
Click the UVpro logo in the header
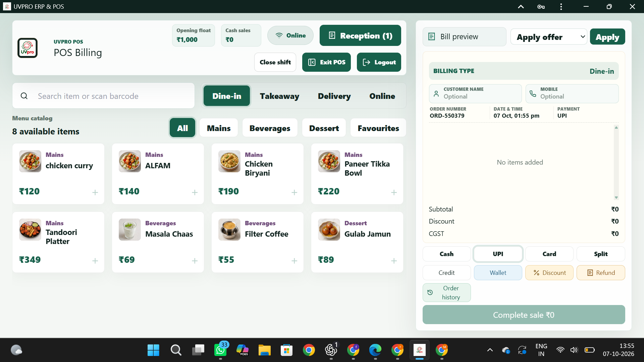coord(28,48)
